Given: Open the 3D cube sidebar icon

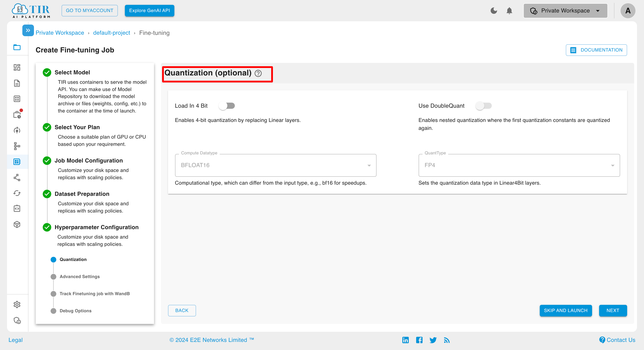Looking at the screenshot, I should tap(17, 224).
